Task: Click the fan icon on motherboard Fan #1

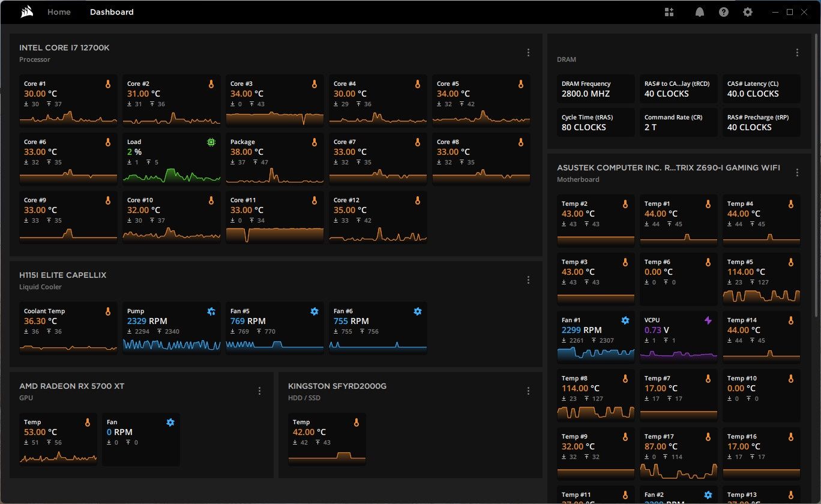Action: pos(625,321)
